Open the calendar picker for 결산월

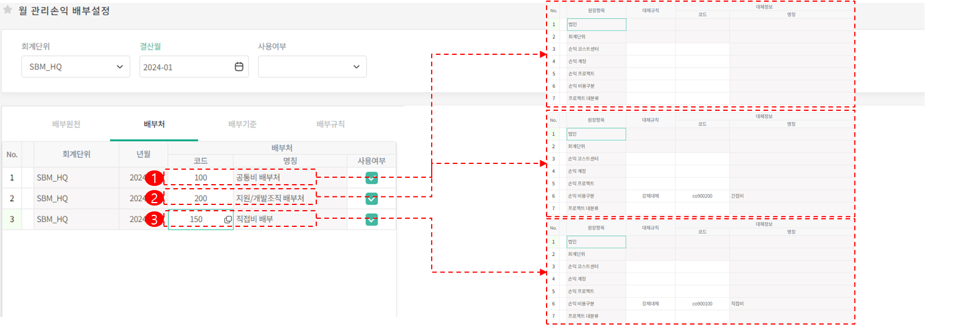[239, 67]
